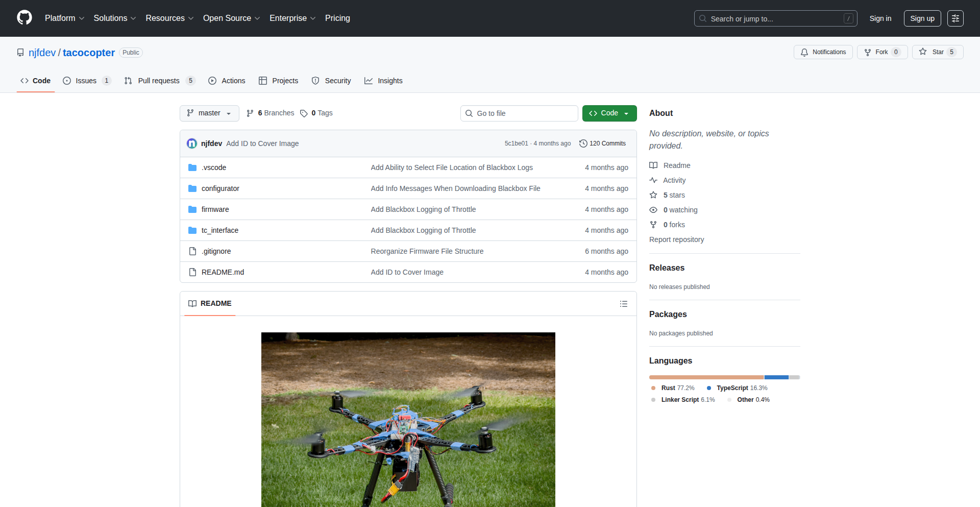Click the Rust segment in languages bar
The image size is (980, 507).
point(706,377)
